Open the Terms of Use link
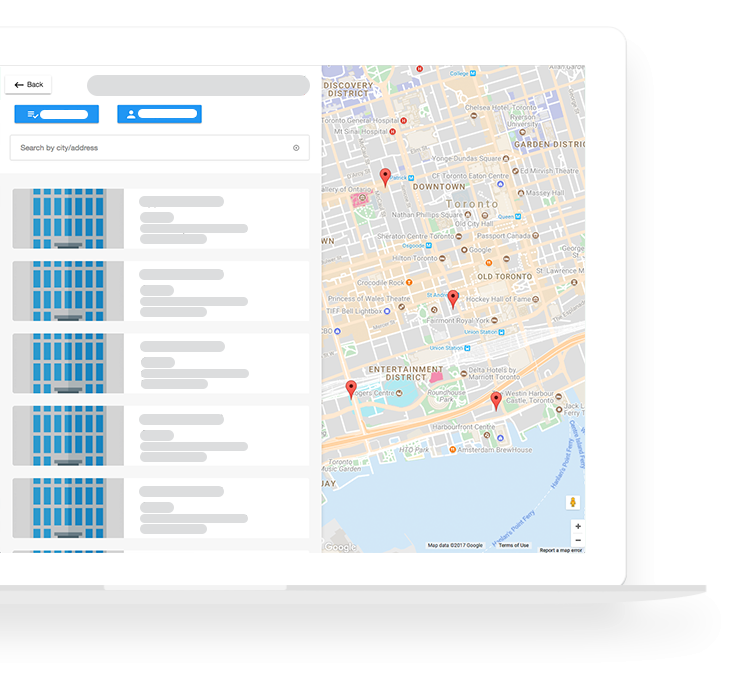Screen dimensions: 750x700 click(513, 546)
